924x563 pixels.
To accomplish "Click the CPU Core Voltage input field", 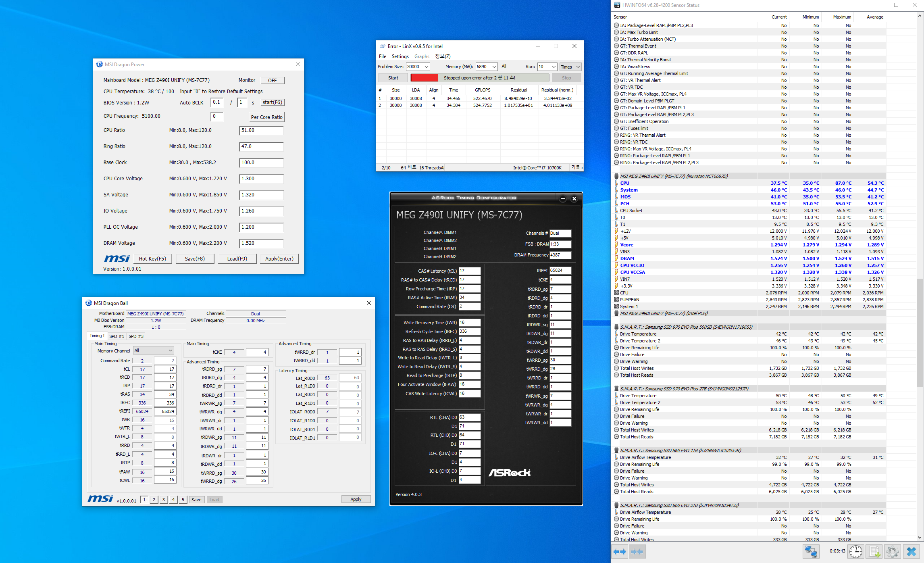I will (x=261, y=179).
